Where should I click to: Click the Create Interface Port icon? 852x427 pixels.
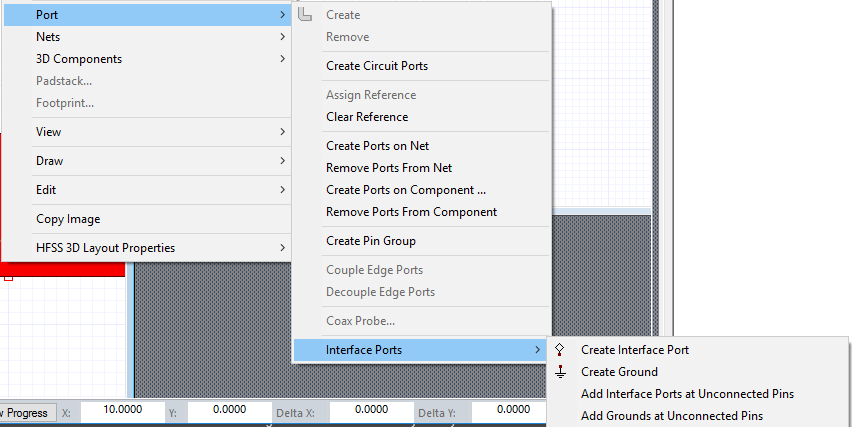pyautogui.click(x=560, y=350)
